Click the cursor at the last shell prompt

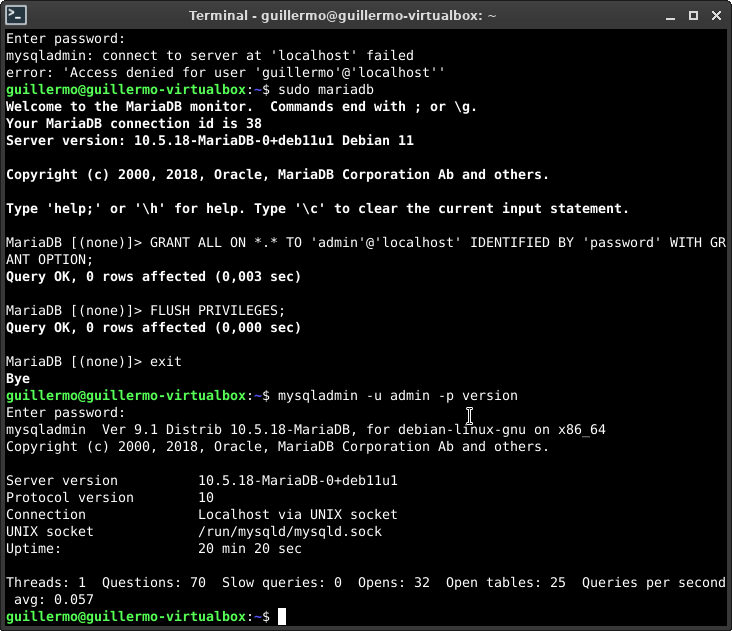tap(282, 617)
